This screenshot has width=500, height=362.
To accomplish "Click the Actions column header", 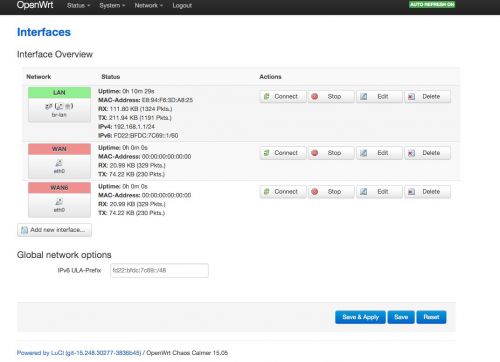I will 270,77.
